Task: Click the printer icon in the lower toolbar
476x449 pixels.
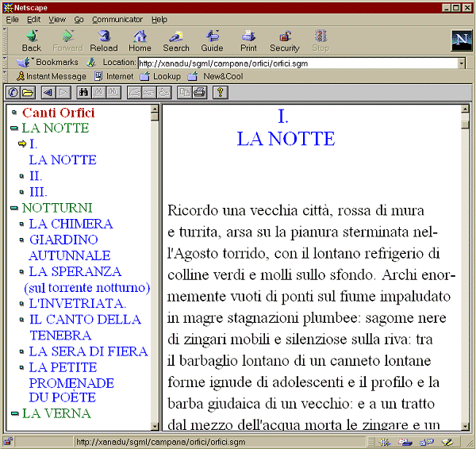Action: pyautogui.click(x=199, y=92)
